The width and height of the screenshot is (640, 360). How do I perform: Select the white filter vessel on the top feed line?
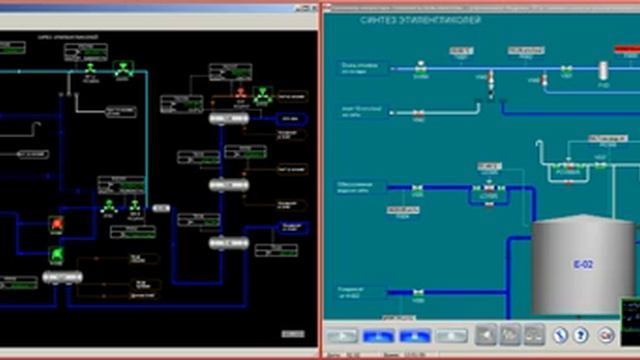point(603,70)
